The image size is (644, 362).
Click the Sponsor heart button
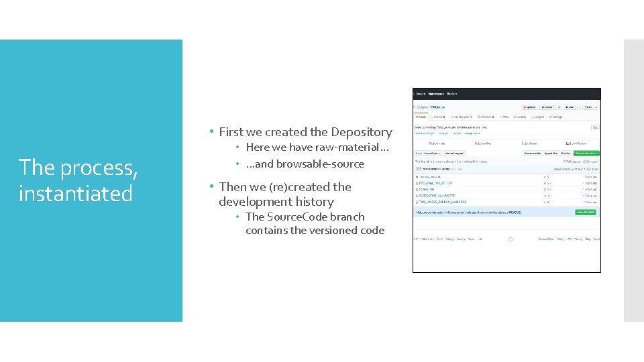tap(529, 107)
